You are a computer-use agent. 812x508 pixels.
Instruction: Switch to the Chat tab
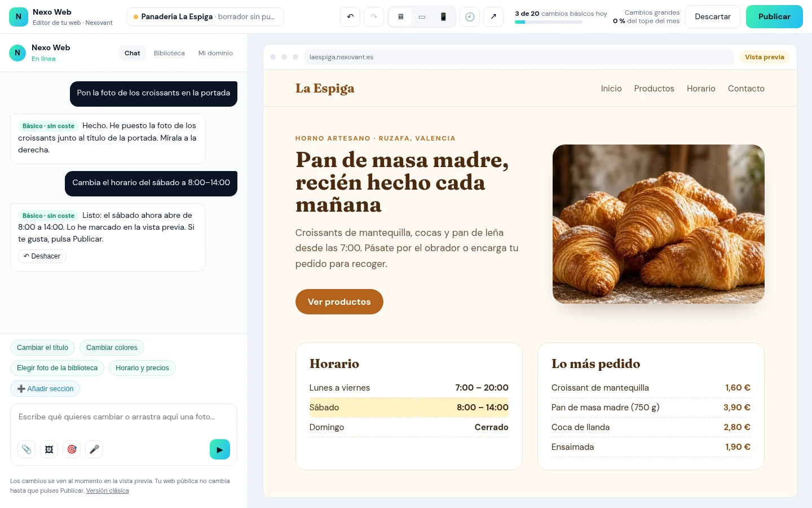tap(133, 53)
